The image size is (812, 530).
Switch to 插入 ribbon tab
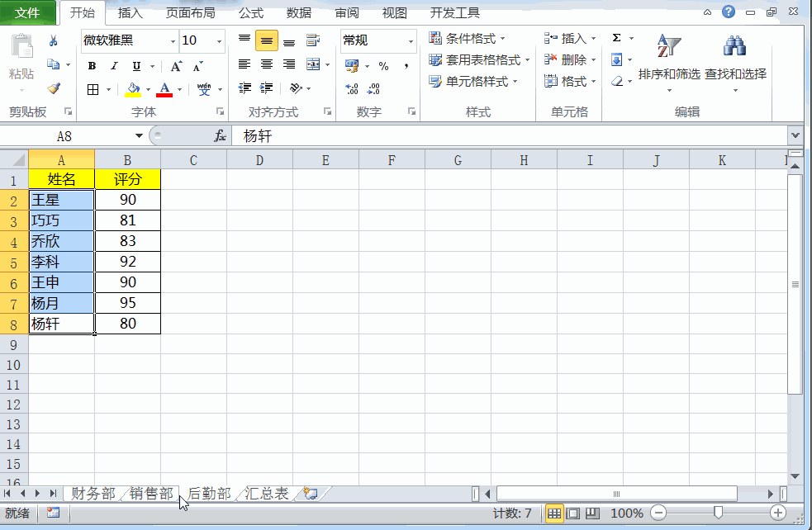(x=131, y=13)
